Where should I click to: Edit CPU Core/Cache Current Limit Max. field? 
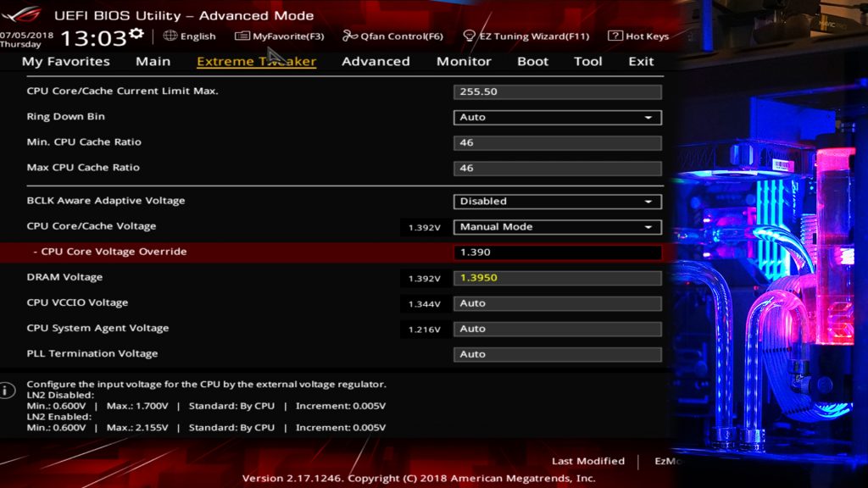[x=558, y=91]
